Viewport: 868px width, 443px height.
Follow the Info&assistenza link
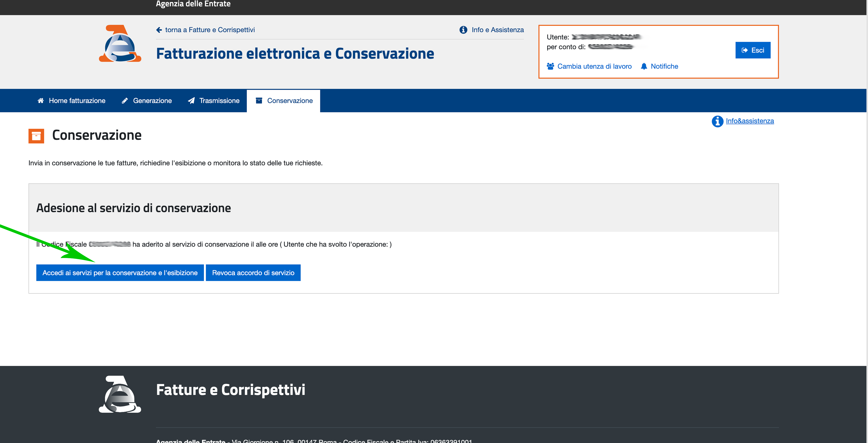click(x=750, y=121)
